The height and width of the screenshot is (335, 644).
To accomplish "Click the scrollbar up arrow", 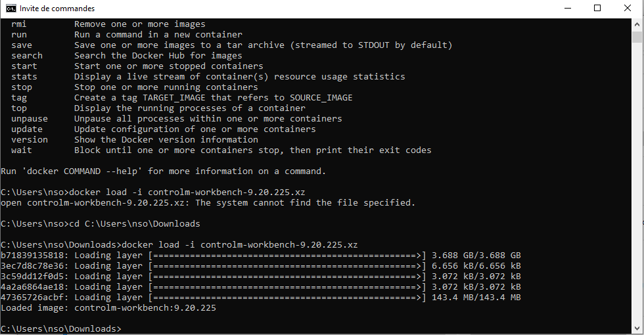I will click(637, 24).
